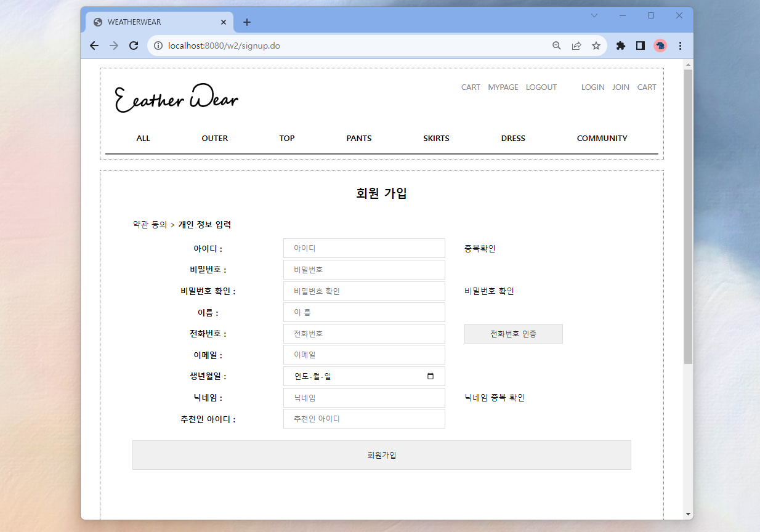Open the PANTS category
The image size is (760, 532).
(x=359, y=139)
